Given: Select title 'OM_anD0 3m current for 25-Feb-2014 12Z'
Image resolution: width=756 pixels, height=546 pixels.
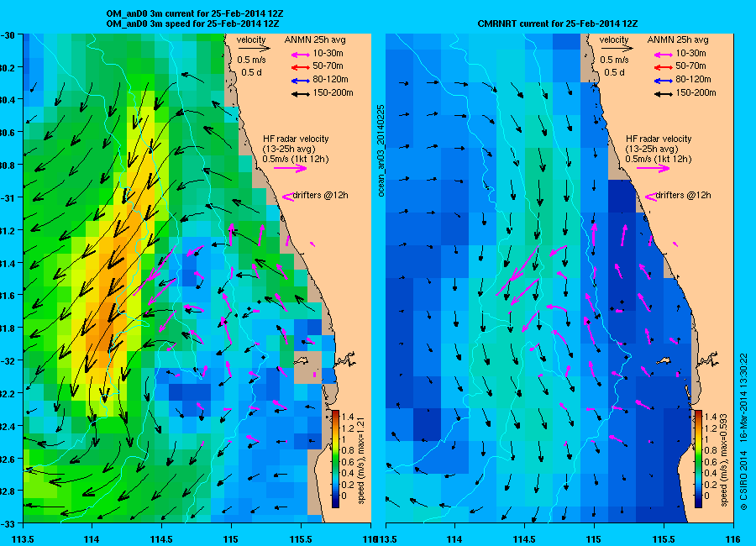Looking at the screenshot, I should click(x=194, y=14).
